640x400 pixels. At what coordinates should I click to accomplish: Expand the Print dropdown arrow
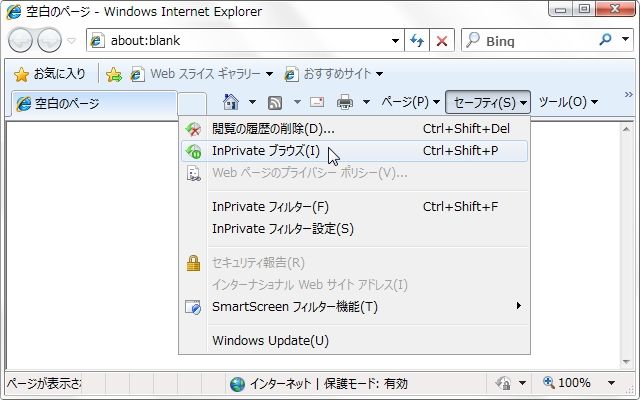pos(367,102)
